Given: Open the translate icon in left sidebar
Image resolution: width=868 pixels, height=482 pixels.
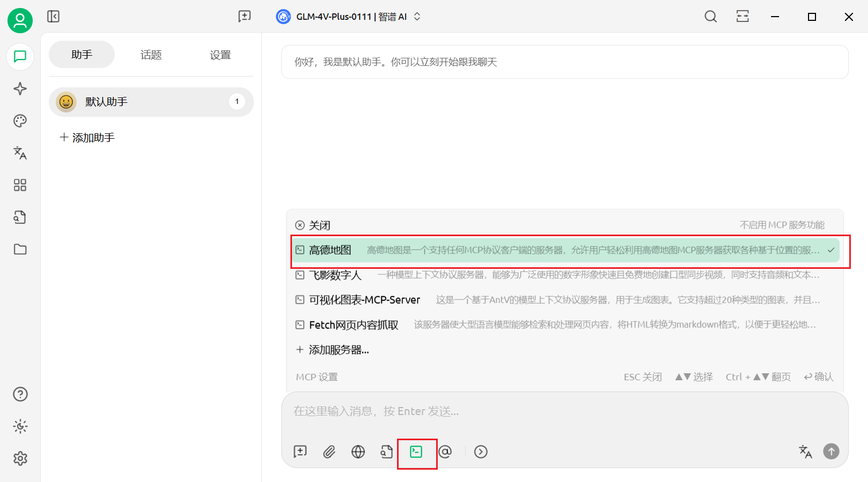Looking at the screenshot, I should (20, 153).
